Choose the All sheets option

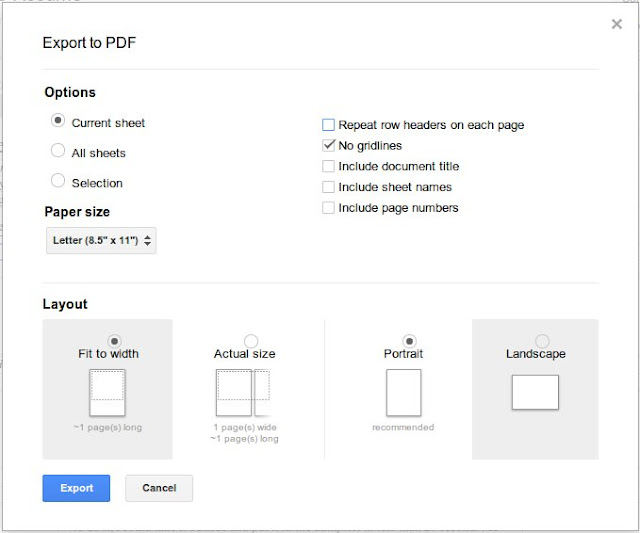pos(58,150)
